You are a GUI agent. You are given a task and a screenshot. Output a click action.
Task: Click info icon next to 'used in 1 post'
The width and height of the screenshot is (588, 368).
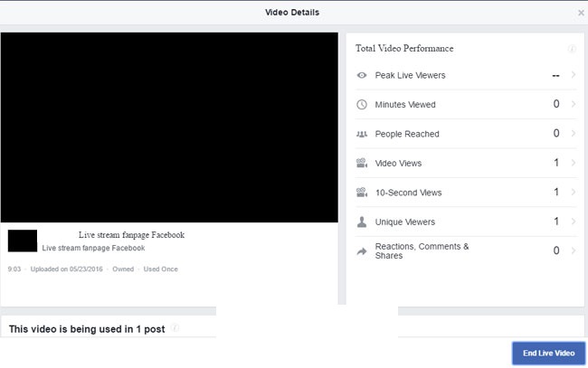175,328
